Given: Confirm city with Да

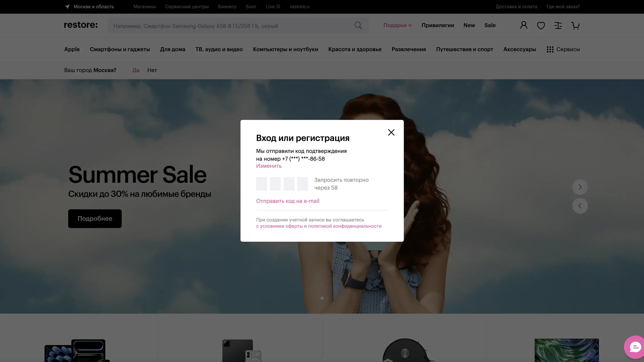Looking at the screenshot, I should [136, 70].
